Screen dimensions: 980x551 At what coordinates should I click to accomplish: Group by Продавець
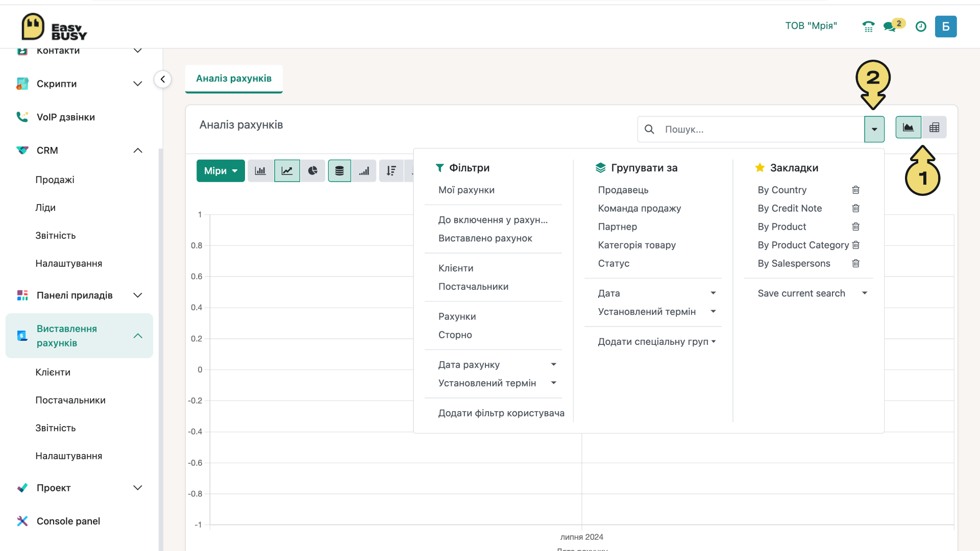click(x=623, y=190)
